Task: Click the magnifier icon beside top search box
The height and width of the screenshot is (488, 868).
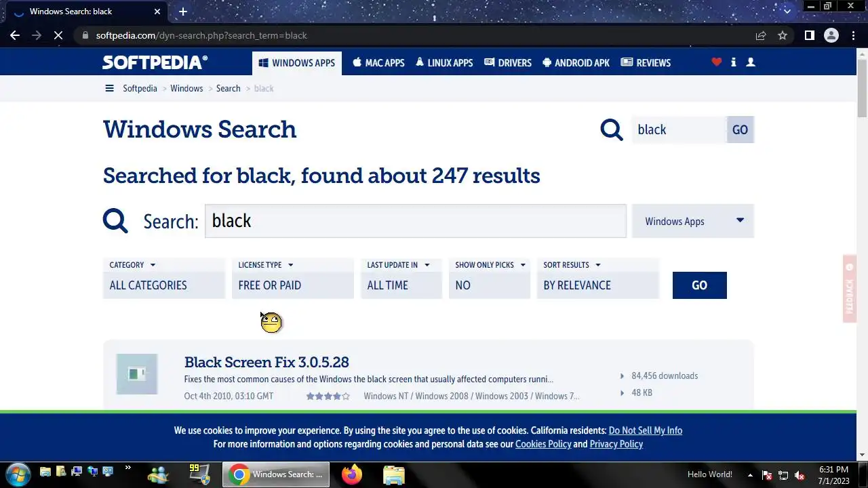Action: (611, 129)
